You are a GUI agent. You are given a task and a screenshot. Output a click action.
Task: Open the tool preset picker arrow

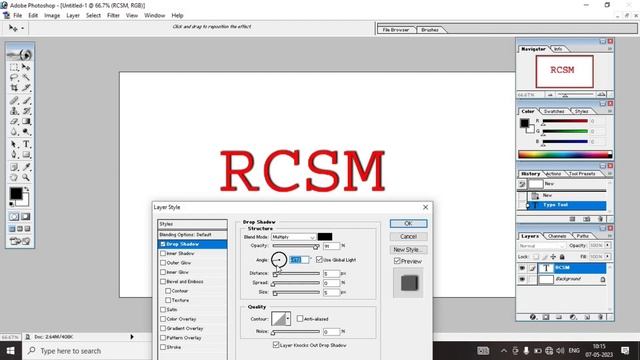[x=22, y=28]
